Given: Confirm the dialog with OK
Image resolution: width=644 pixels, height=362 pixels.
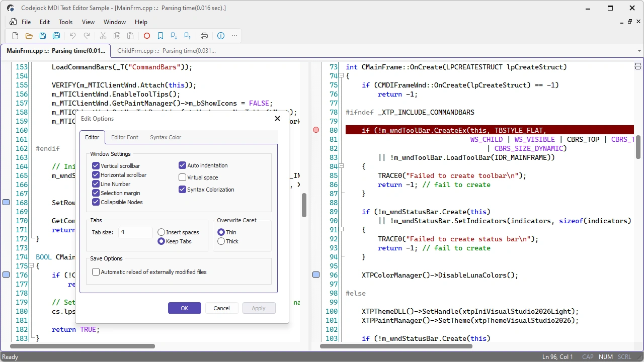Looking at the screenshot, I should 185,308.
